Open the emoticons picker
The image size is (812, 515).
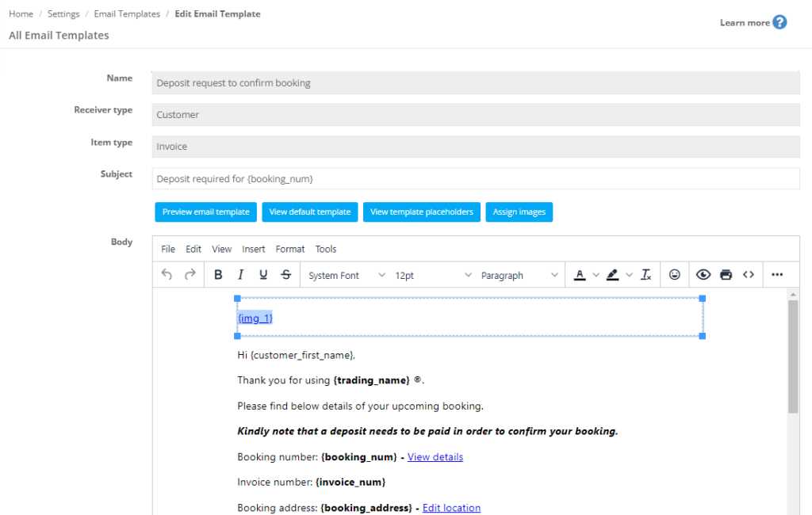[x=674, y=274]
